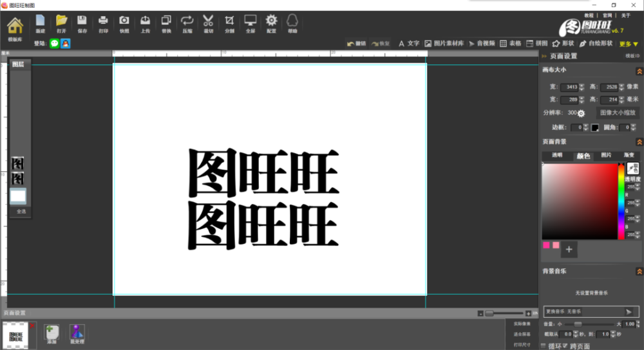This screenshot has height=350, width=644.
Task: Pick a color in the red gradient square
Action: point(580,201)
